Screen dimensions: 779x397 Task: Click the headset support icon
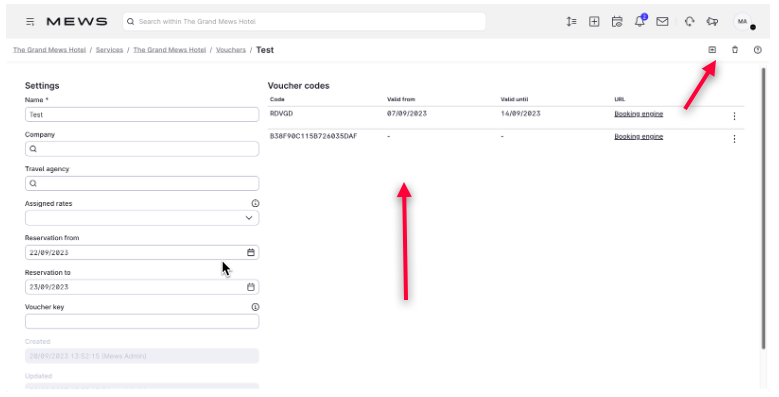[x=689, y=21]
